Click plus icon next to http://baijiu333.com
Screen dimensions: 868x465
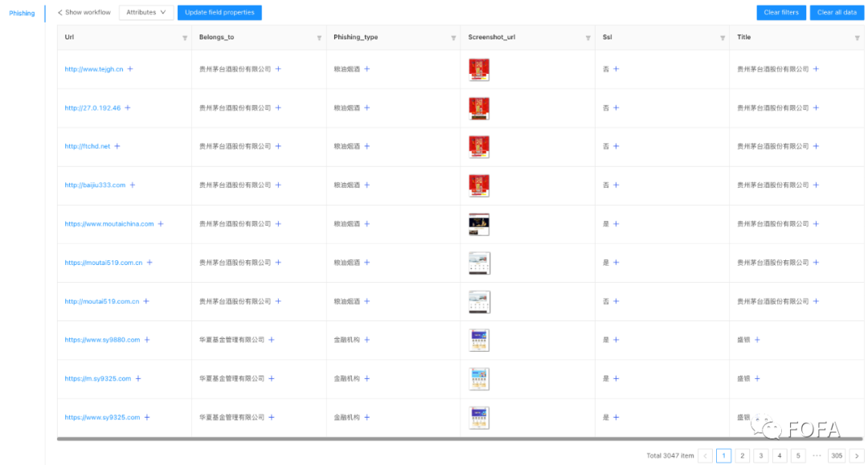(133, 186)
